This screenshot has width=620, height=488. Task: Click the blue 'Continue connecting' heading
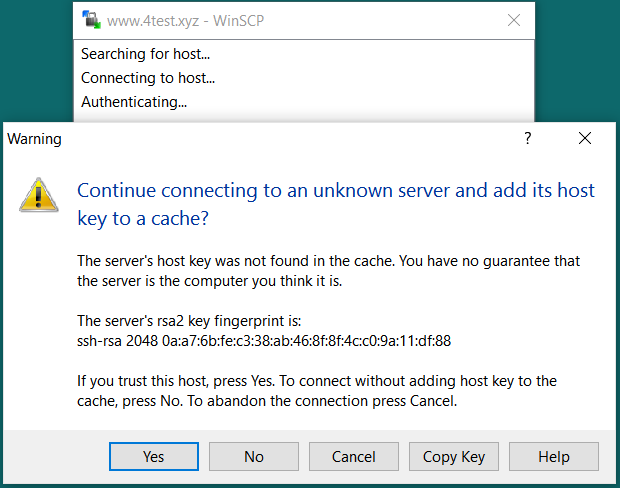(x=336, y=204)
